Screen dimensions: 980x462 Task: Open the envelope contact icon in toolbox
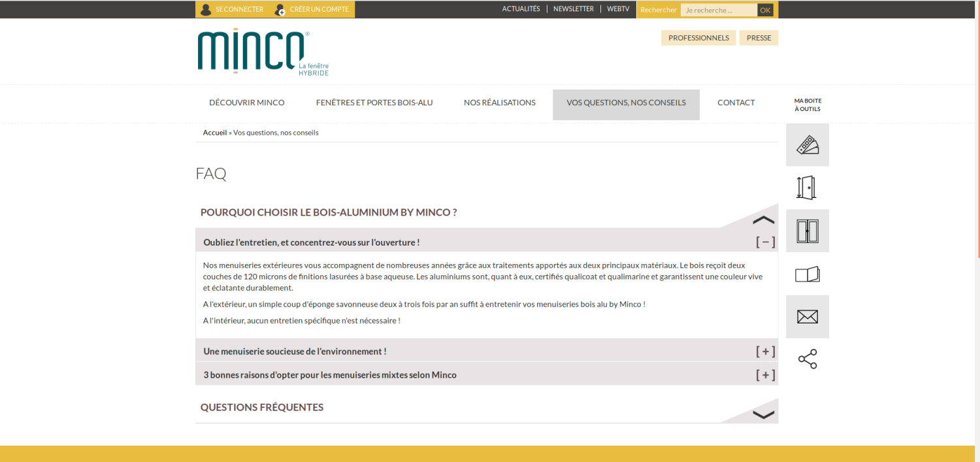(808, 317)
